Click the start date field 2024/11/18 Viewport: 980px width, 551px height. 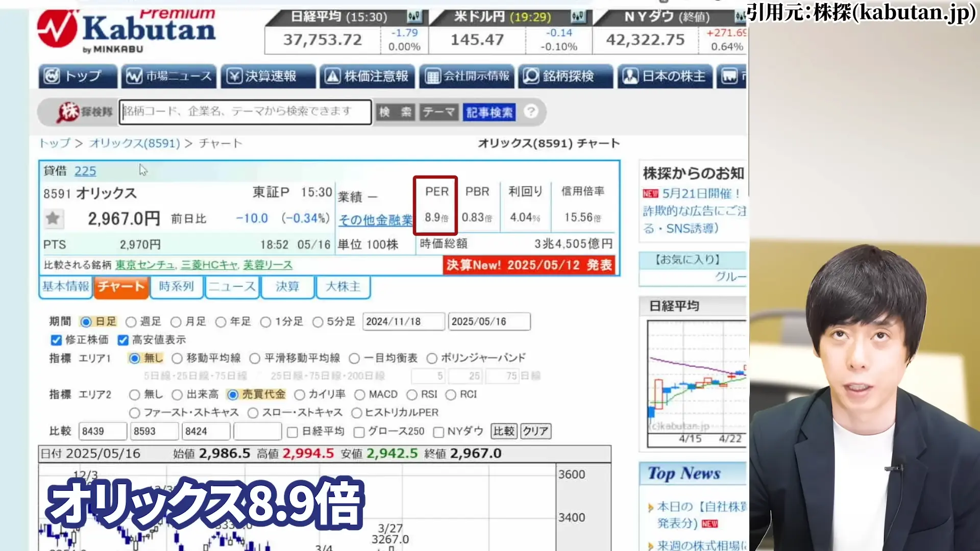point(403,321)
